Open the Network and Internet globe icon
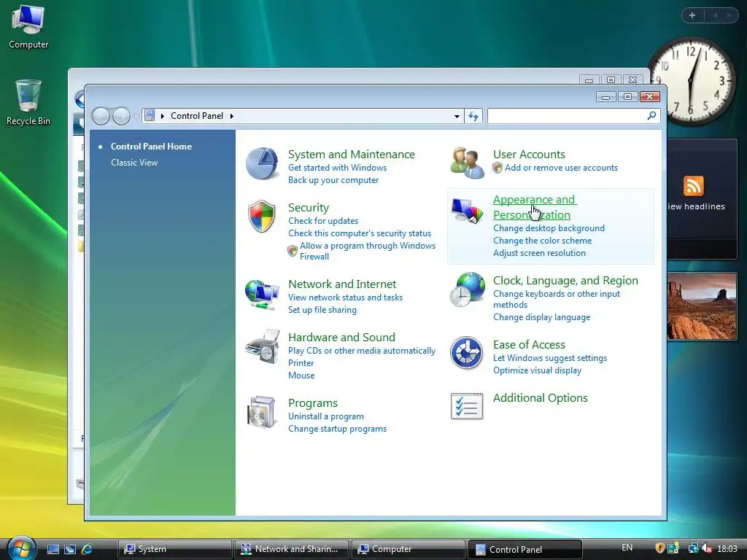This screenshot has width=747, height=560. (262, 295)
